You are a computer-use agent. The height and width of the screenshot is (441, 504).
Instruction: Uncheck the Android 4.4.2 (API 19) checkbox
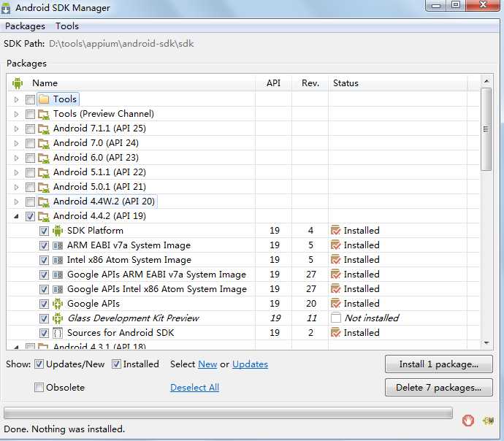tap(30, 216)
